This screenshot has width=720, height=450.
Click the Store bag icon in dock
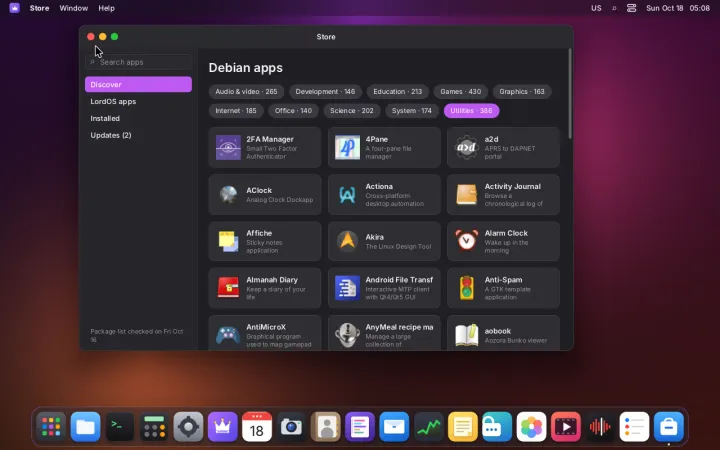pyautogui.click(x=669, y=427)
